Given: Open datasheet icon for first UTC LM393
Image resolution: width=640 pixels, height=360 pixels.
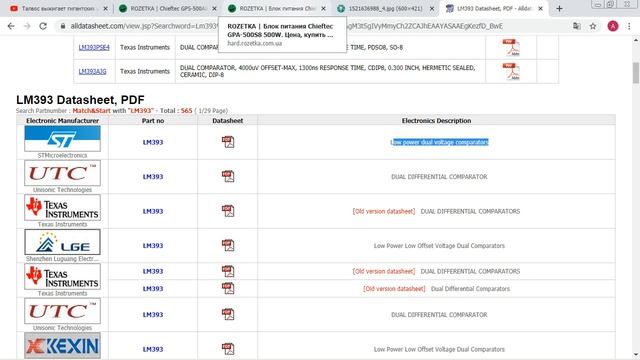Looking at the screenshot, I should pyautogui.click(x=228, y=176).
